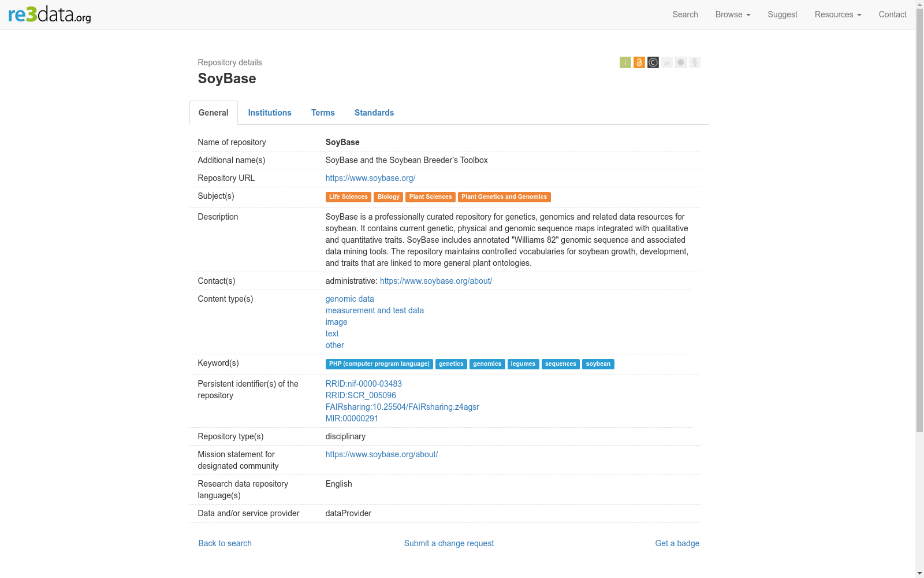Image resolution: width=924 pixels, height=578 pixels.
Task: Click the 'Plant Sciences' subject tag
Action: [430, 197]
